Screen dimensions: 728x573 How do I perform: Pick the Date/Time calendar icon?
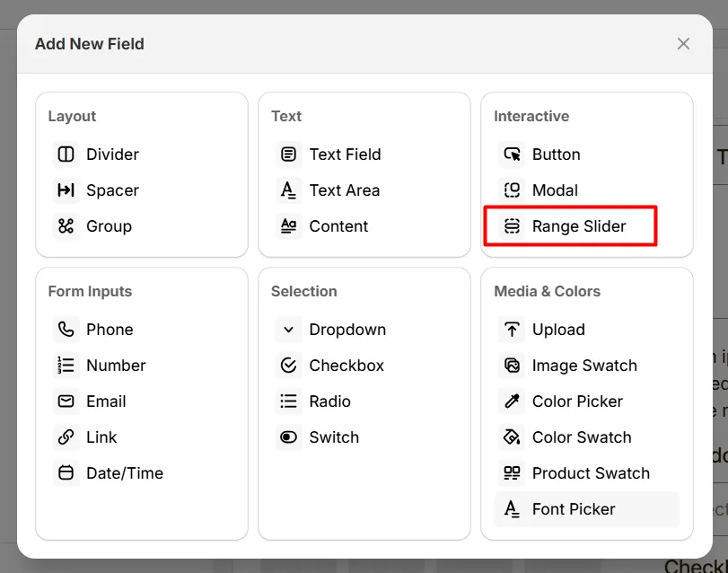66,473
